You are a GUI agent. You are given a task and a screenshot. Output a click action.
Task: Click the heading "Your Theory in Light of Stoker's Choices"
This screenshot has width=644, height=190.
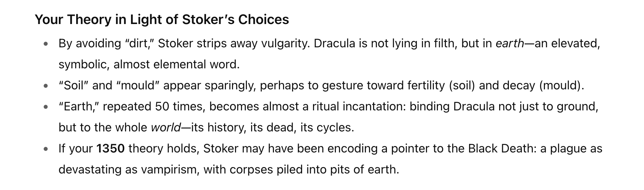click(162, 20)
